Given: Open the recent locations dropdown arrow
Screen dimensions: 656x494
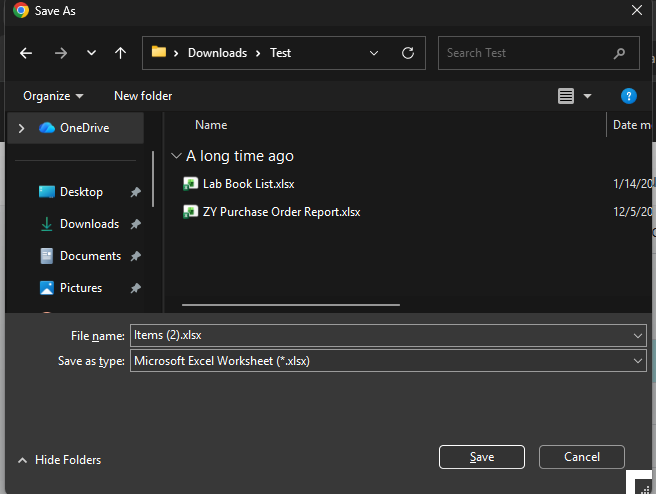Looking at the screenshot, I should [91, 53].
